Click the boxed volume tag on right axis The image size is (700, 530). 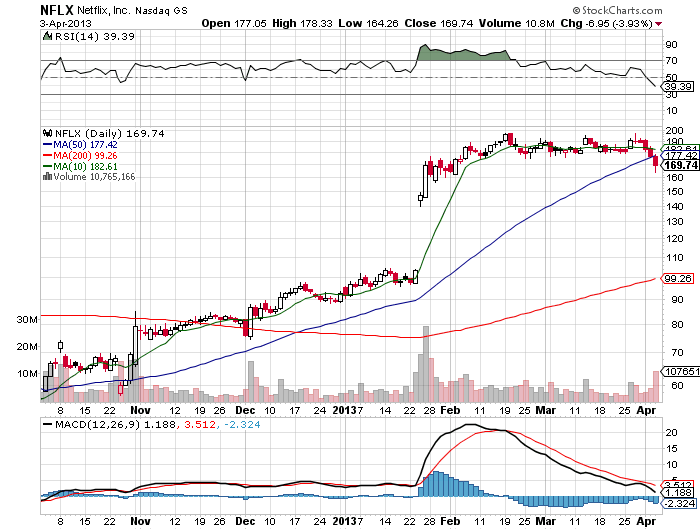tap(681, 371)
